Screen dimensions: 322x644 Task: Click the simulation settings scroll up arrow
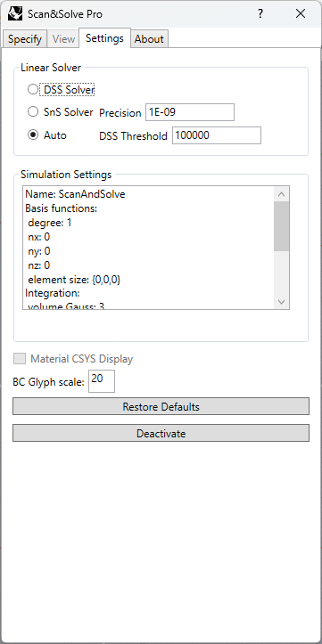pyautogui.click(x=281, y=194)
